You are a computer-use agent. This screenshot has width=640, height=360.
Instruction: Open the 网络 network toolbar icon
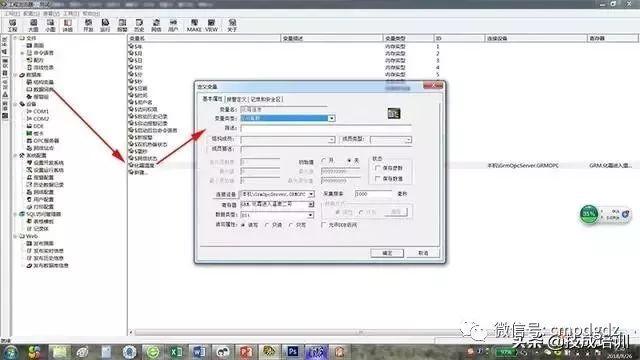tap(156, 25)
